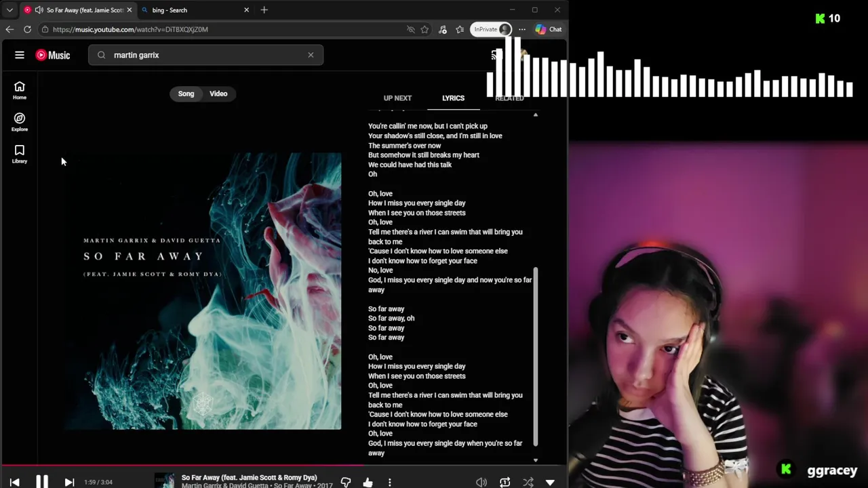Reload the current page
The width and height of the screenshot is (868, 488).
click(x=27, y=29)
